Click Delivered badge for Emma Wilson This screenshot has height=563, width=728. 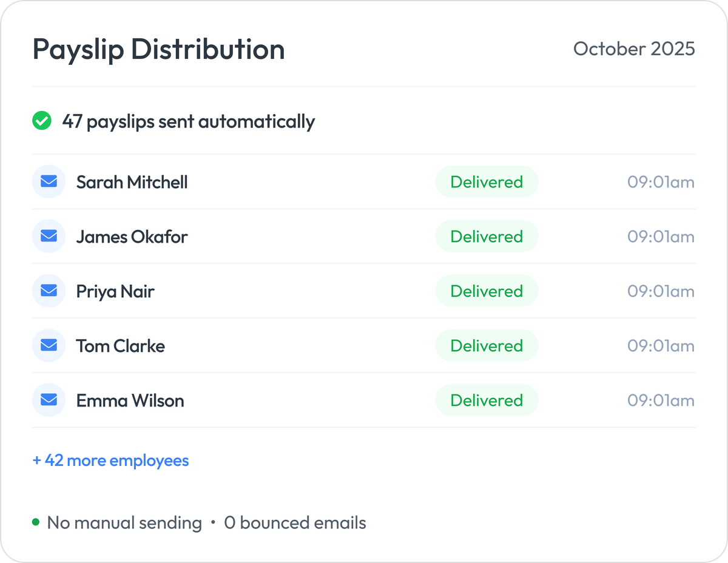(487, 400)
